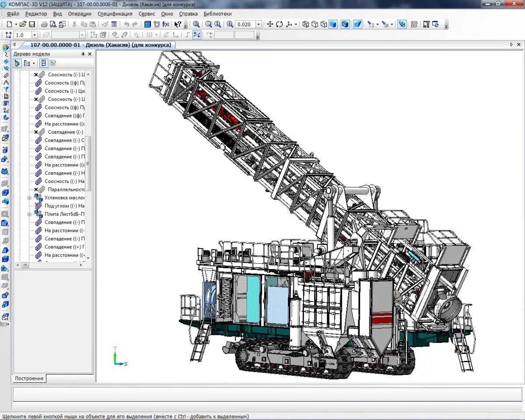The image size is (525, 420).
Task: Open the zoom scale 0.020 dropdown
Action: (x=259, y=24)
